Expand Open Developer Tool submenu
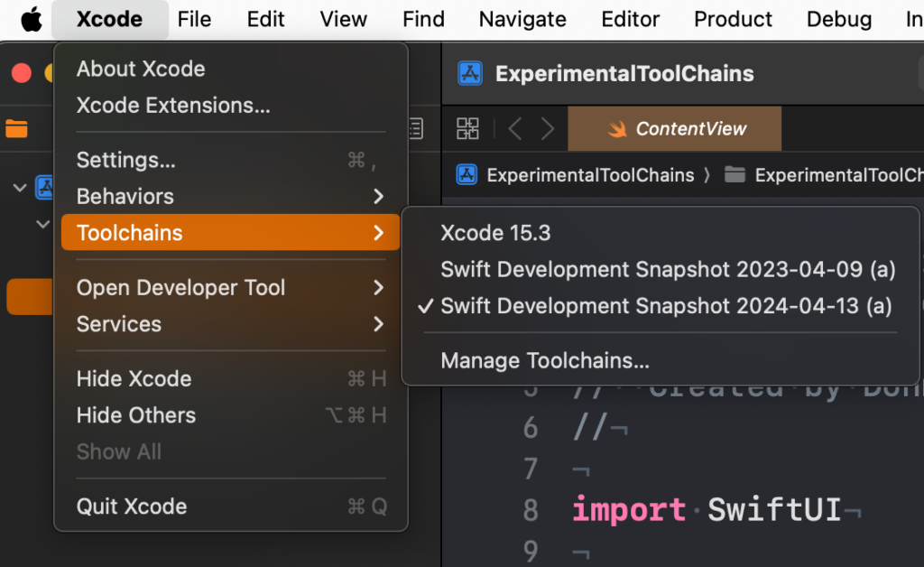924x567 pixels. coord(230,288)
